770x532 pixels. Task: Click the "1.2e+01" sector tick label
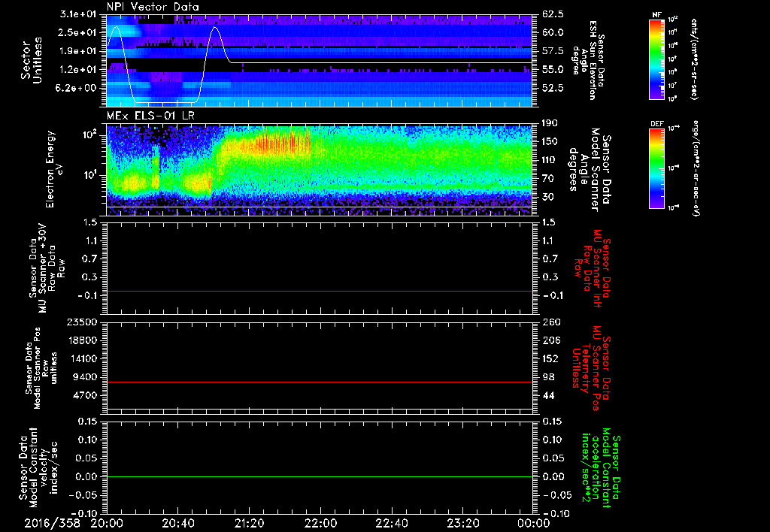pos(78,70)
